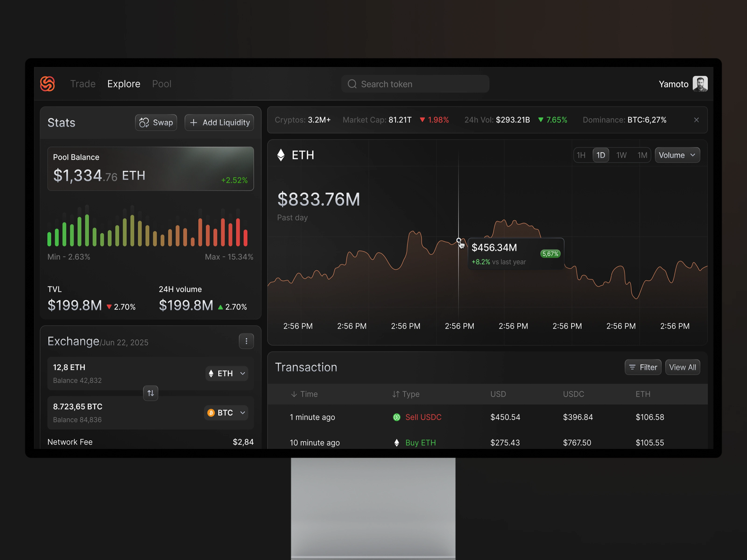Image resolution: width=747 pixels, height=560 pixels.
Task: Click the Ethereum icon in ETH selector
Action: point(211,374)
